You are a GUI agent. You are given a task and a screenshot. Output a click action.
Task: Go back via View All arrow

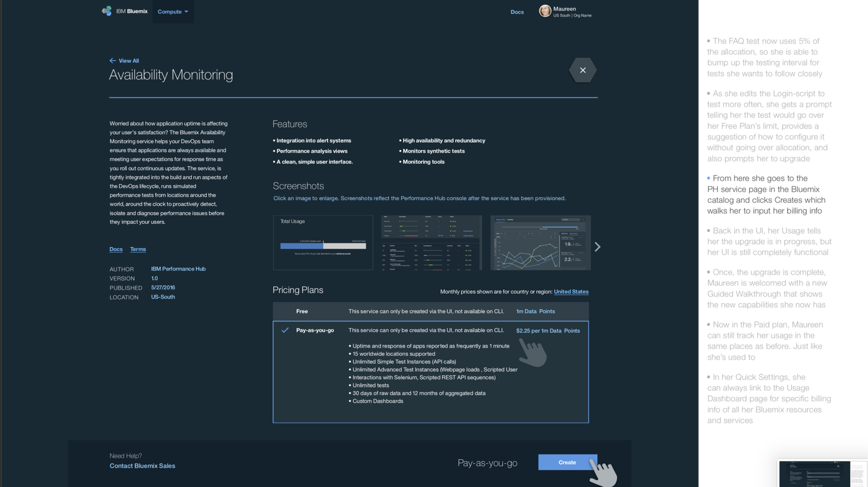pos(124,61)
